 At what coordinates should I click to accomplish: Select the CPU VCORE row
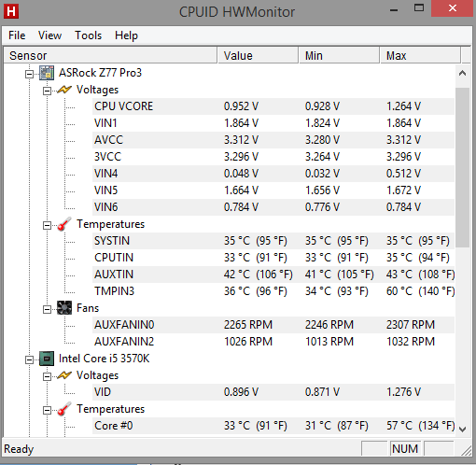[273, 106]
